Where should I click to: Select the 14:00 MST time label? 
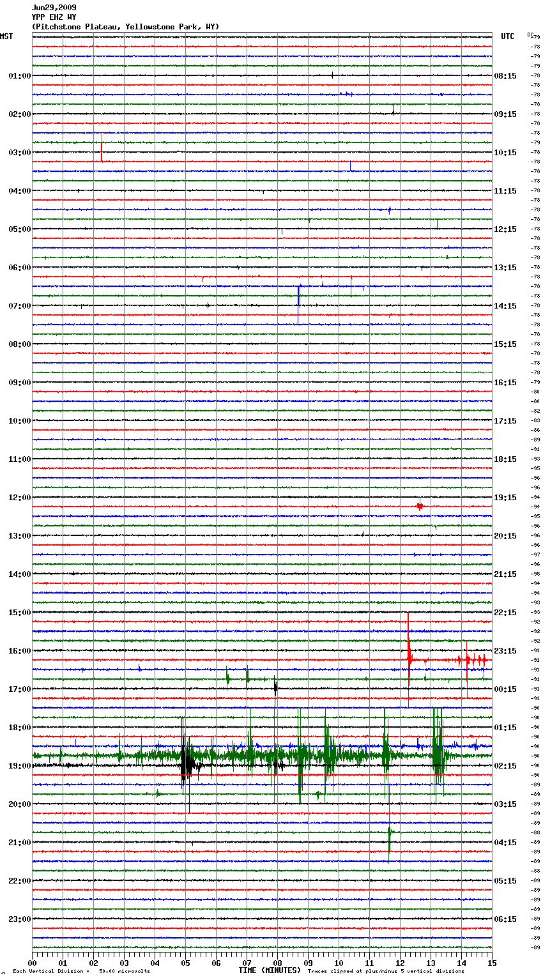coord(20,574)
